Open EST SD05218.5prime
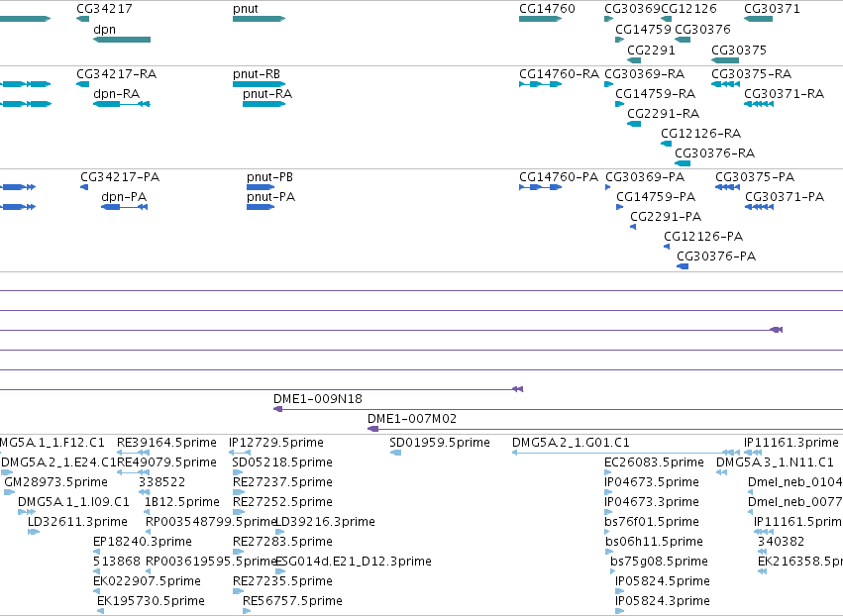This screenshot has height=616, width=843. pyautogui.click(x=282, y=462)
